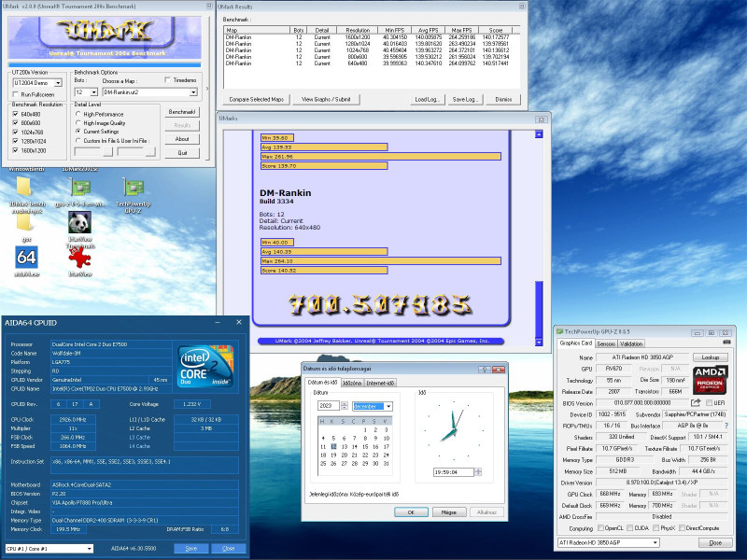Click the Avg FPS column header
This screenshot has height=560, width=747.
tap(427, 30)
